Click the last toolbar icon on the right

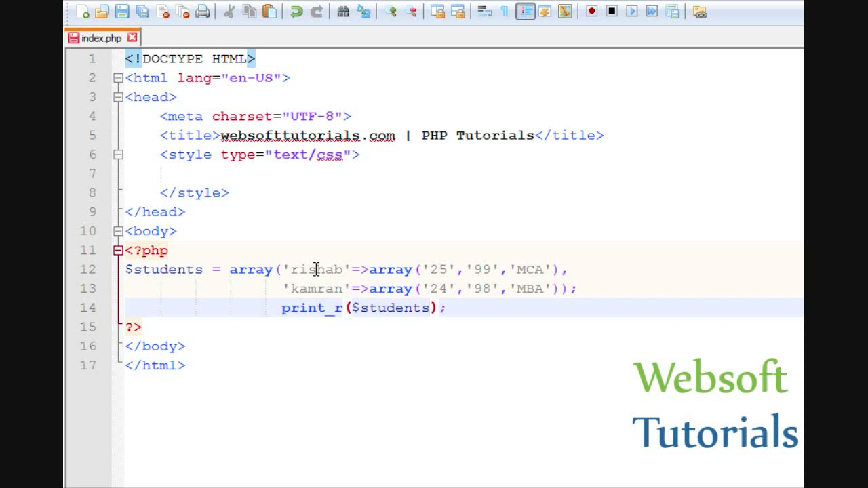699,12
